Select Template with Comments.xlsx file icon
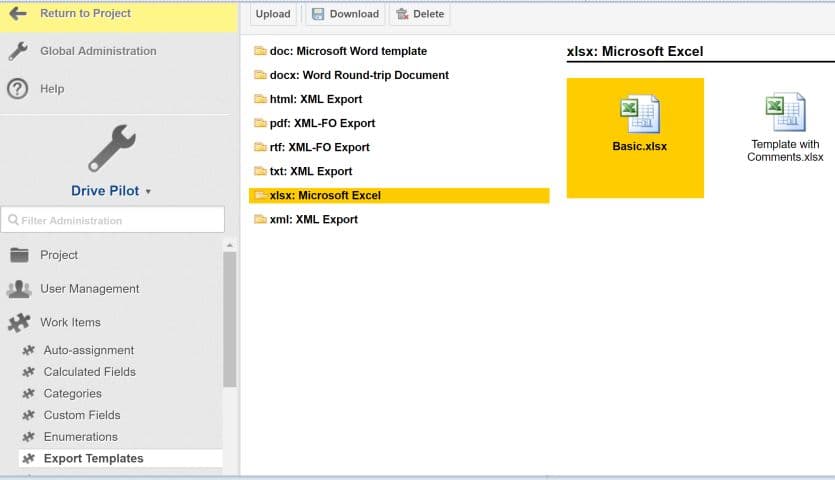This screenshot has width=835, height=480. pos(785,112)
